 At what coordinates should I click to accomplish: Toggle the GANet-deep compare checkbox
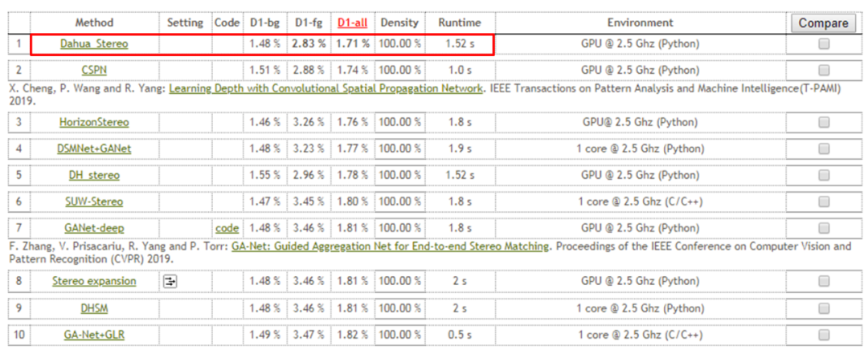[x=824, y=229]
